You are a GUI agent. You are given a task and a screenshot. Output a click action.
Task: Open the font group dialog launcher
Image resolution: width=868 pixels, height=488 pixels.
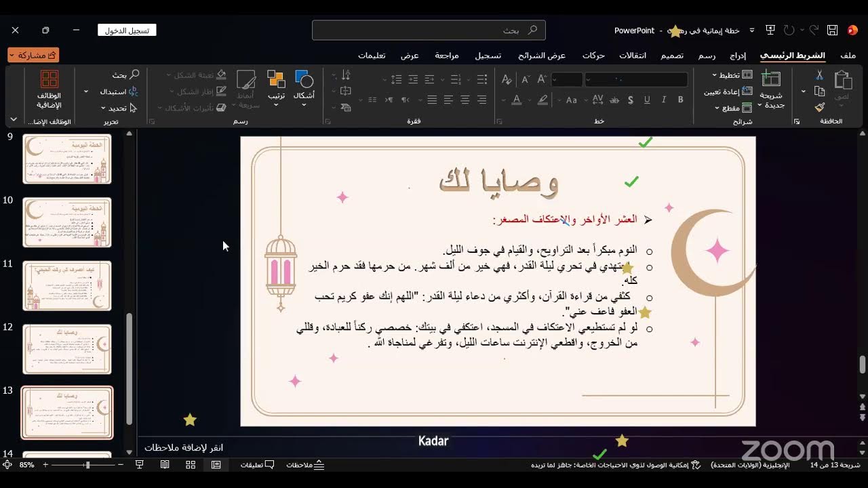point(498,122)
